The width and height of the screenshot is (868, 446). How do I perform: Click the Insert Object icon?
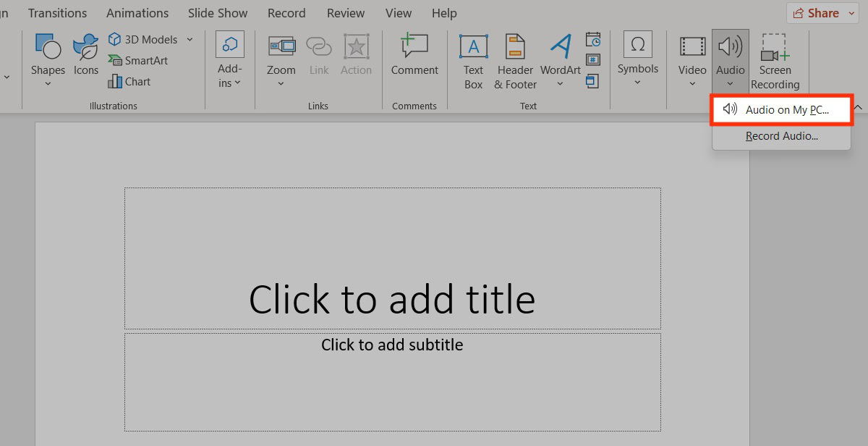[x=593, y=80]
